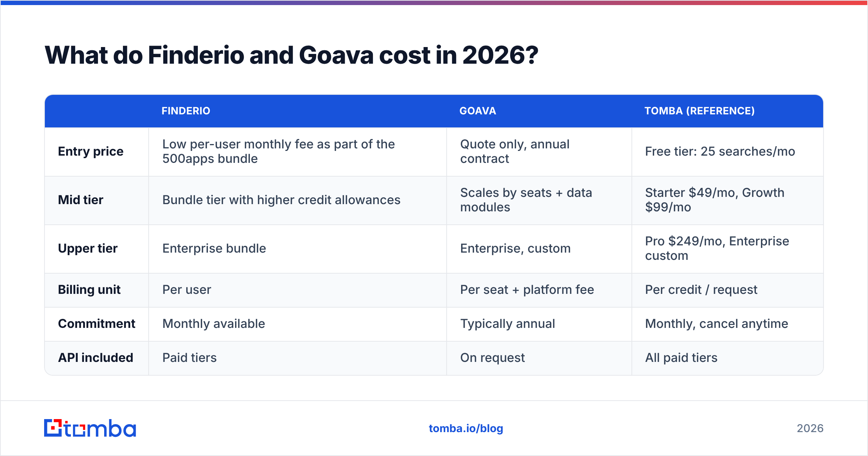Click the 'Commitment' row label

point(97,324)
